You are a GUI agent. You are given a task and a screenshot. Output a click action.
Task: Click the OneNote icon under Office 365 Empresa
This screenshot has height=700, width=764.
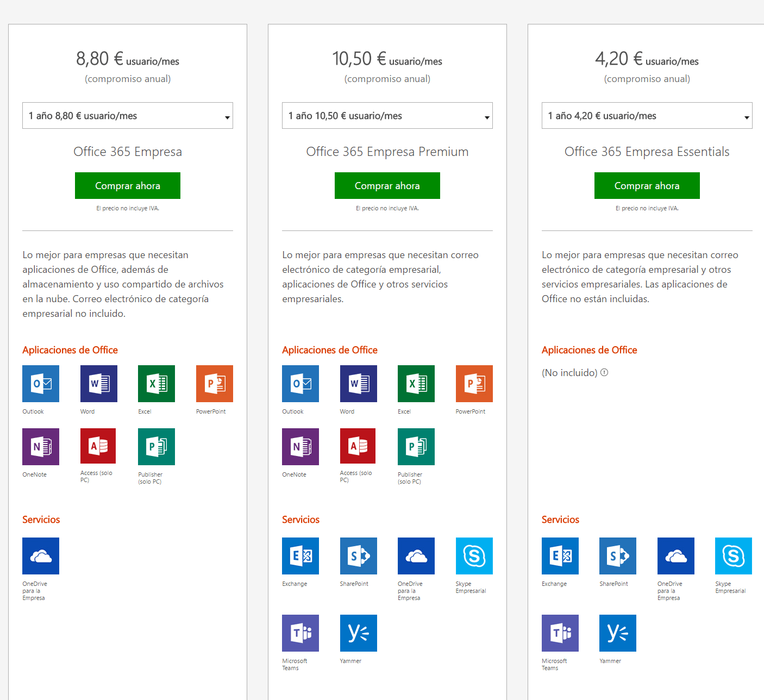(x=40, y=446)
